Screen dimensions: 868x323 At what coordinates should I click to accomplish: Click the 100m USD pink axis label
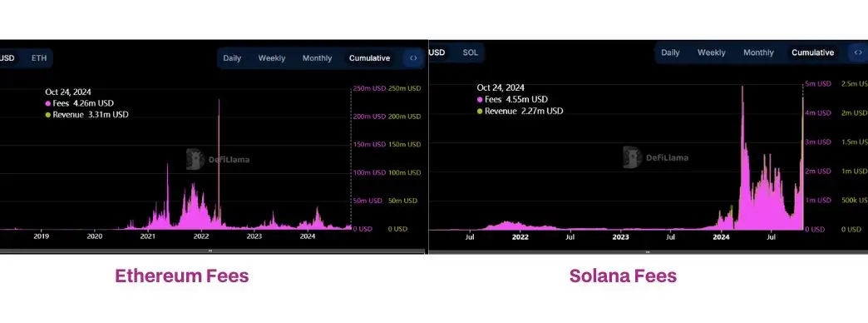[x=370, y=172]
